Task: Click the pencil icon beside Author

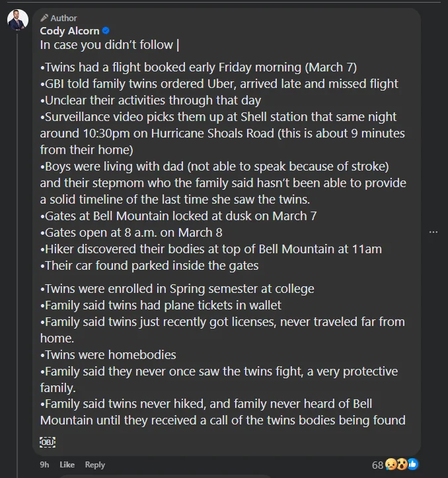Action: click(x=44, y=18)
